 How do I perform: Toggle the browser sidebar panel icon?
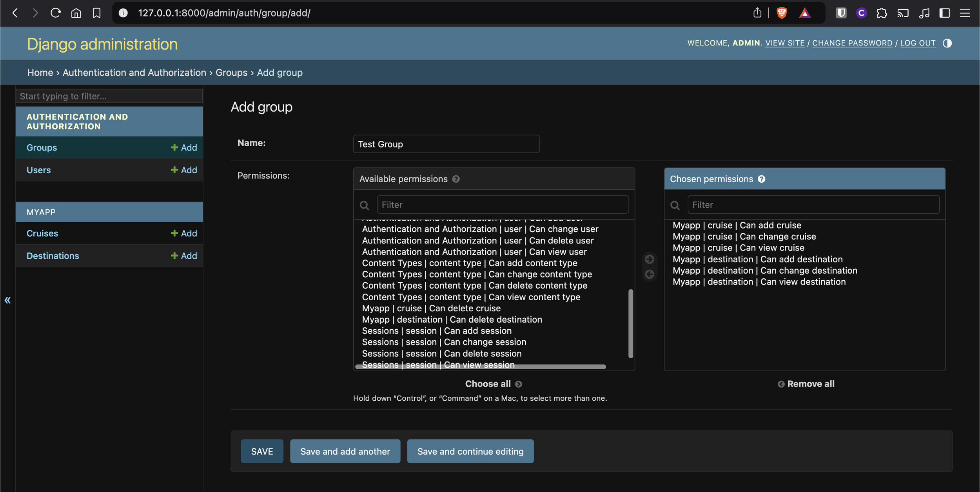[945, 13]
